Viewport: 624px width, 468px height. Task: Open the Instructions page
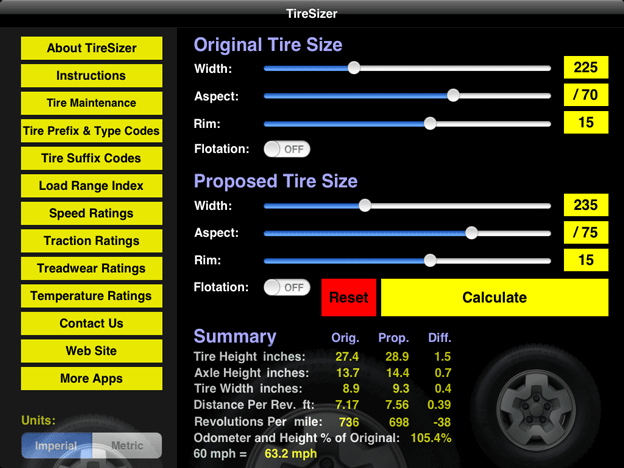click(x=91, y=75)
